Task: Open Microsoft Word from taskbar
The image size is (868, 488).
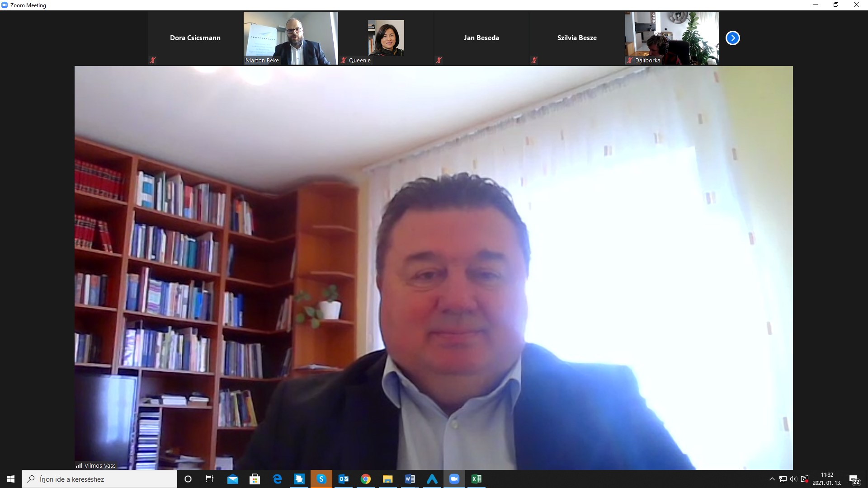Action: [x=410, y=479]
